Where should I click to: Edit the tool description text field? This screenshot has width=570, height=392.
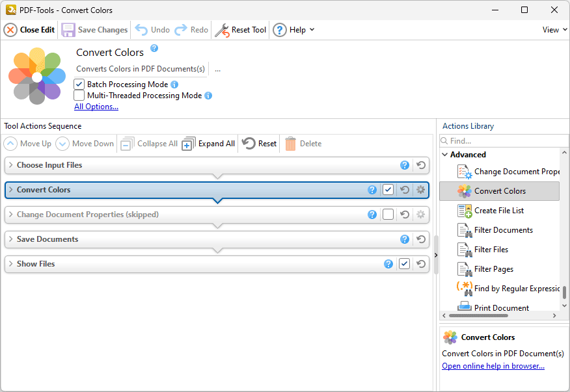click(x=141, y=69)
